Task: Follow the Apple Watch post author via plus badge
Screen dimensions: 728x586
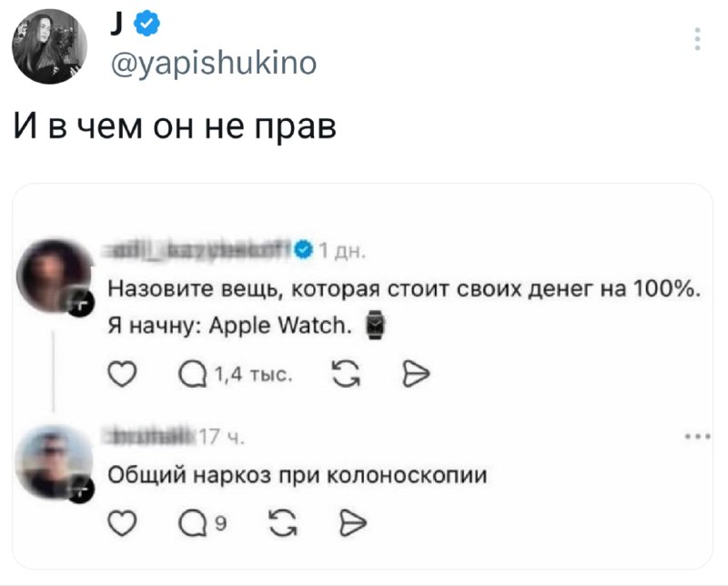Action: [x=80, y=304]
